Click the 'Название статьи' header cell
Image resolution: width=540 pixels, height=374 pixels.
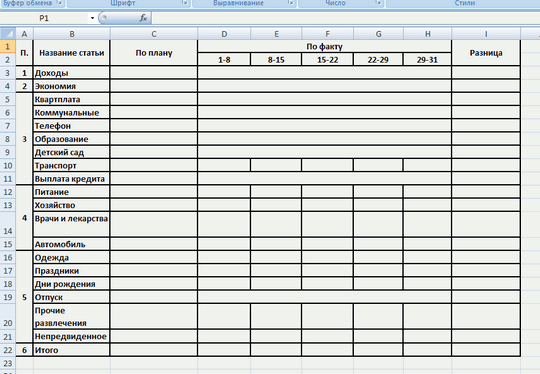tap(72, 53)
